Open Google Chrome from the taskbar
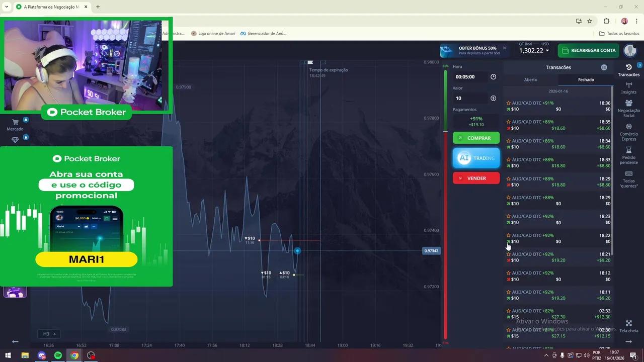644x362 pixels. click(74, 355)
